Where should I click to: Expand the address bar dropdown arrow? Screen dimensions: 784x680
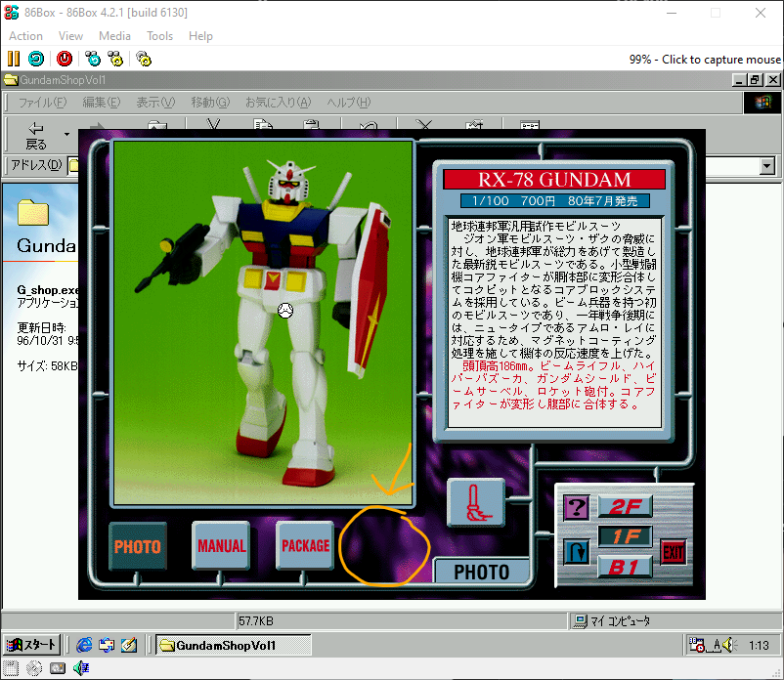click(766, 166)
